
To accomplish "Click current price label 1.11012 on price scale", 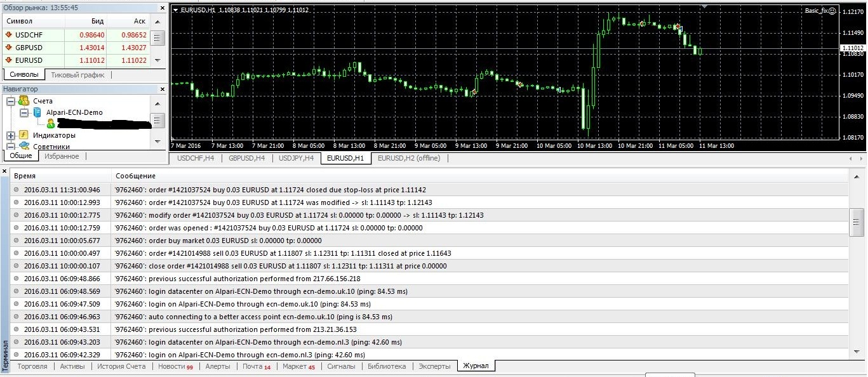I will pyautogui.click(x=852, y=48).
